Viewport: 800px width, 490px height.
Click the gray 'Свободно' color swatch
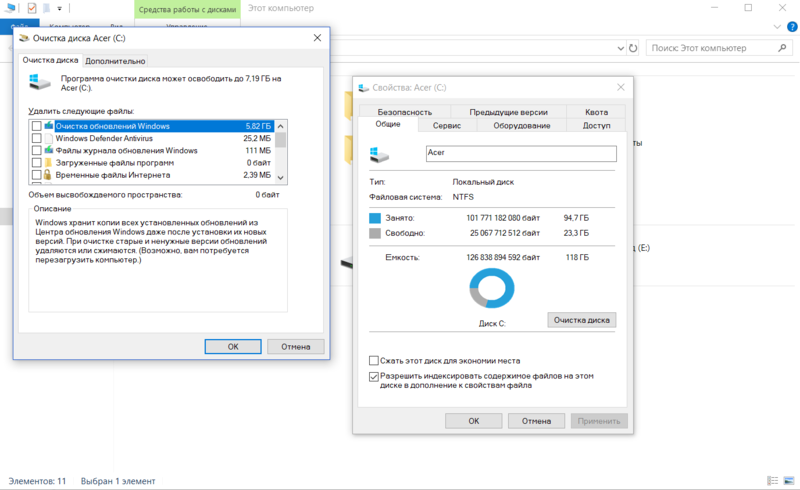click(x=375, y=233)
